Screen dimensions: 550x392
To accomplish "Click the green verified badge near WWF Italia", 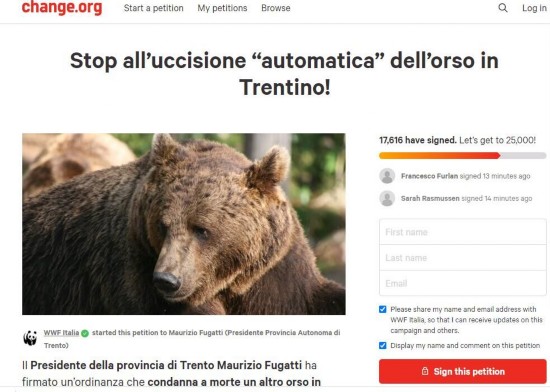I will pos(85,333).
